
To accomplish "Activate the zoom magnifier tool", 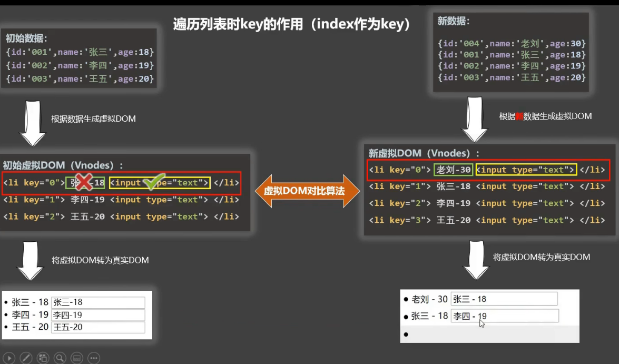I will coord(60,358).
